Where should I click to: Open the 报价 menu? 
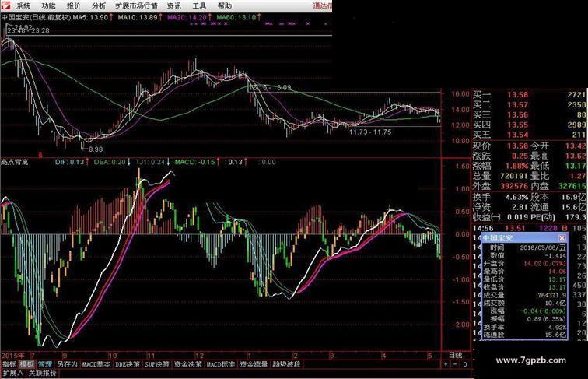pos(73,5)
